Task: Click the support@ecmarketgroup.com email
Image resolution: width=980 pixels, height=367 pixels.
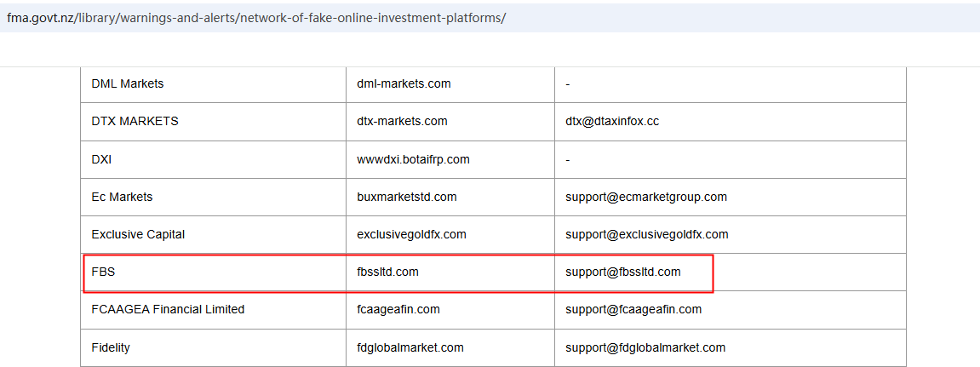Action: tap(646, 197)
